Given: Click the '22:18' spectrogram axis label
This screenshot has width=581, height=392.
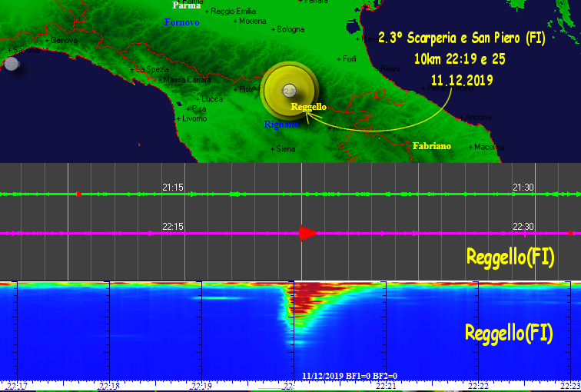Looking at the screenshot, I should tap(109, 387).
